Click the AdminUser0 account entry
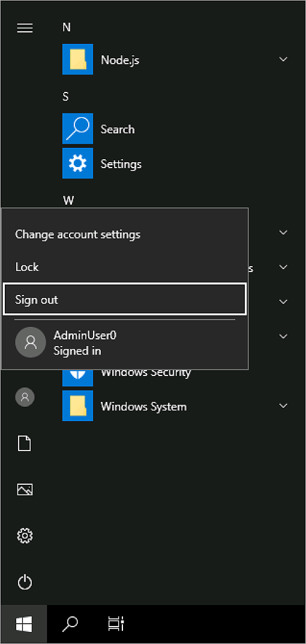The height and width of the screenshot is (644, 306). (x=124, y=342)
